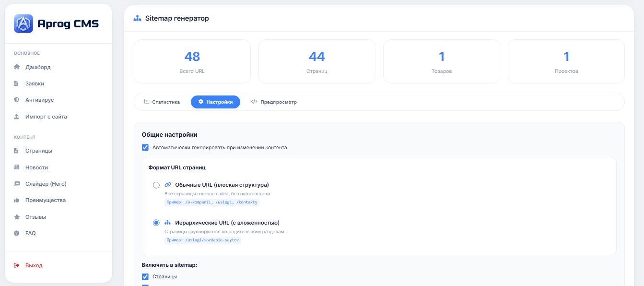Click the example /o-kompanii, /uslugi, /kontakty
This screenshot has width=644, height=286.
click(212, 203)
